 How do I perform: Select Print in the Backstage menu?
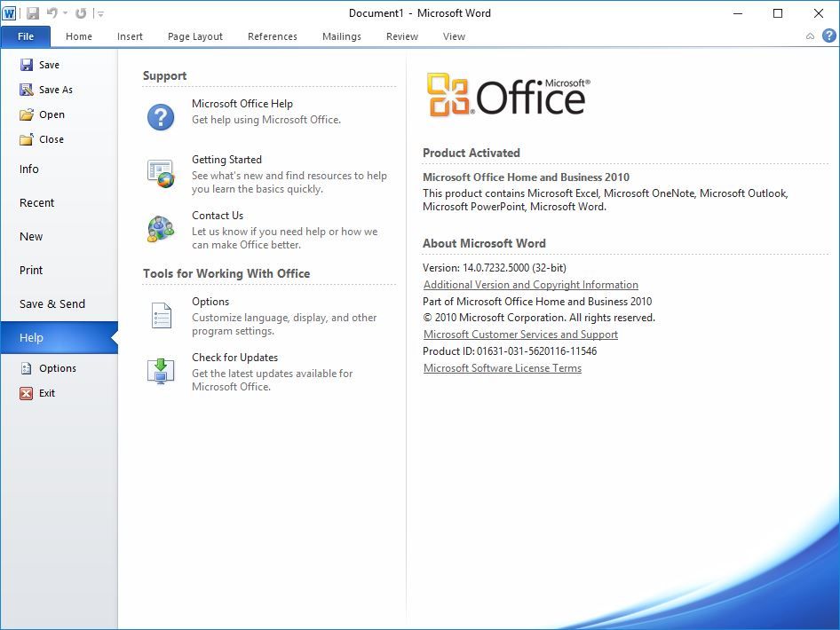pyautogui.click(x=59, y=271)
